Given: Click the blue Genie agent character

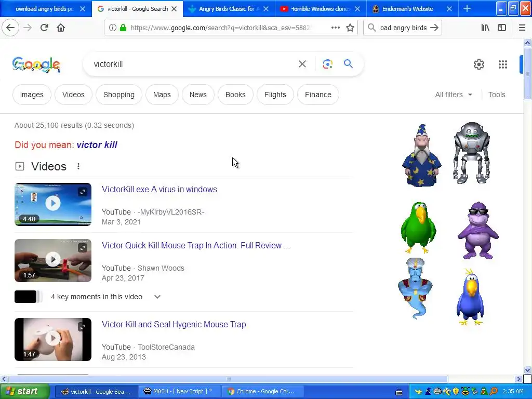Looking at the screenshot, I should 415,288.
